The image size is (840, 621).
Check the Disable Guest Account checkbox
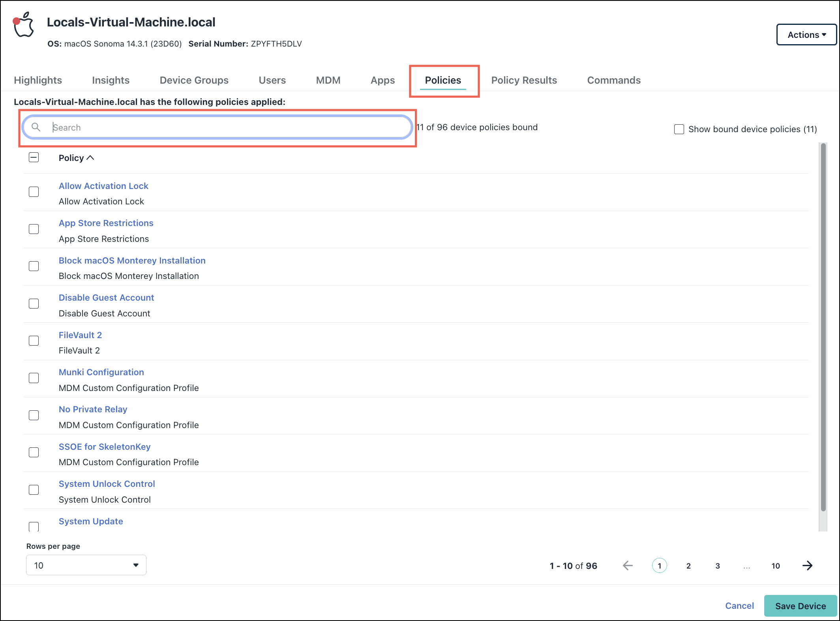pyautogui.click(x=34, y=303)
